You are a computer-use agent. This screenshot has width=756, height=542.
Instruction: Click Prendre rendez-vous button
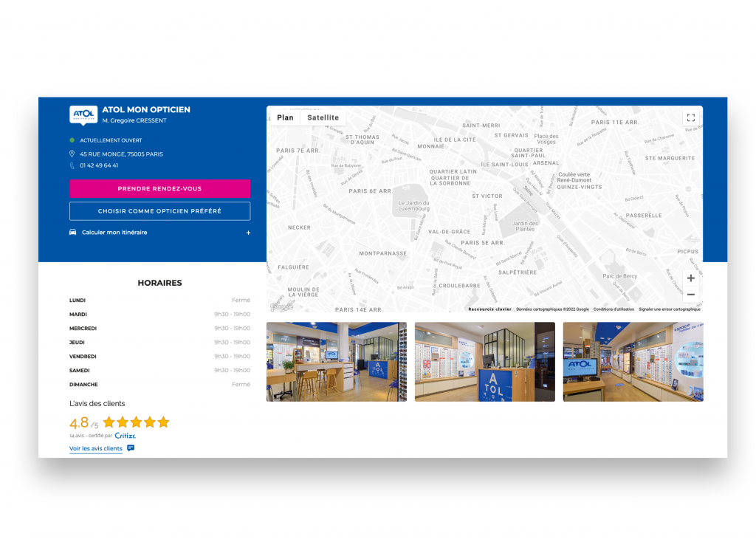click(x=159, y=188)
